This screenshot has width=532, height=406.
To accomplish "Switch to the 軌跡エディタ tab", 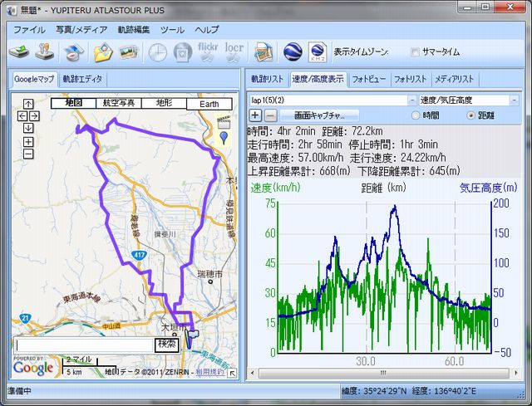I will [82, 80].
